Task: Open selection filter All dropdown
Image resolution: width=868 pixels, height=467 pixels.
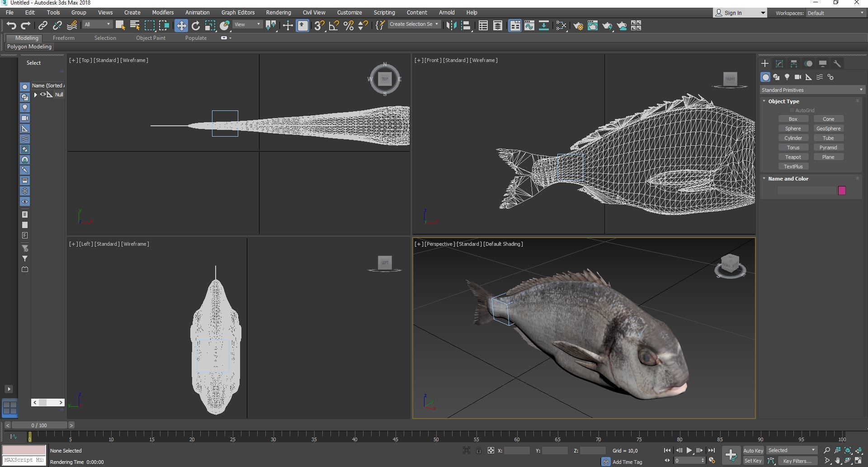Action: (97, 24)
